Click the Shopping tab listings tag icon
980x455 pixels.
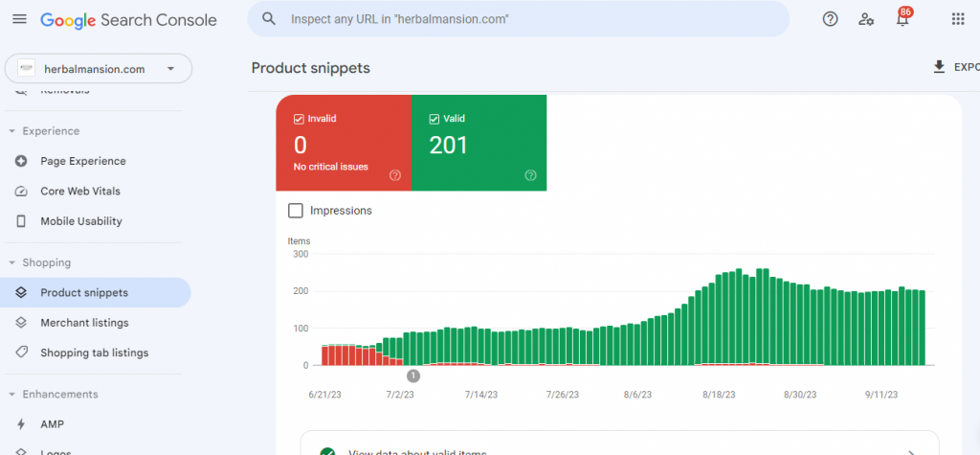click(21, 353)
